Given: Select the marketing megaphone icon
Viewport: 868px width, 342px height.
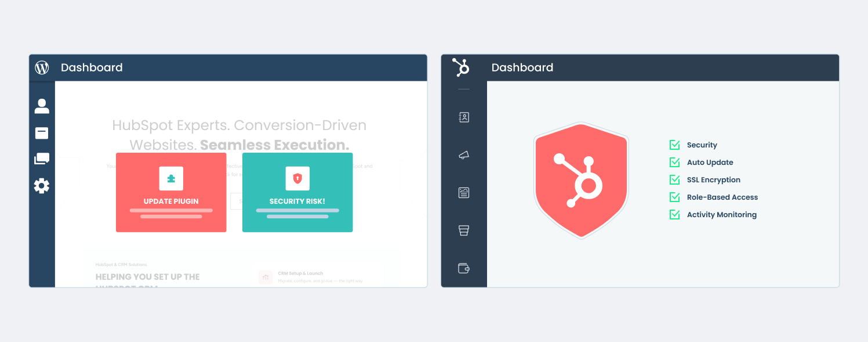Looking at the screenshot, I should 464,155.
